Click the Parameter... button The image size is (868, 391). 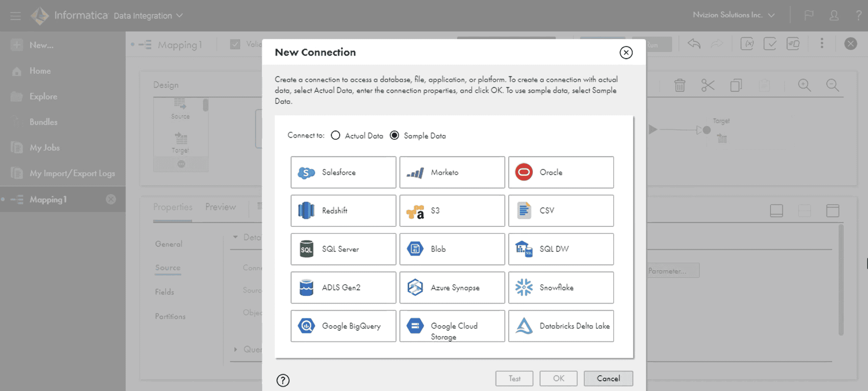[673, 271]
